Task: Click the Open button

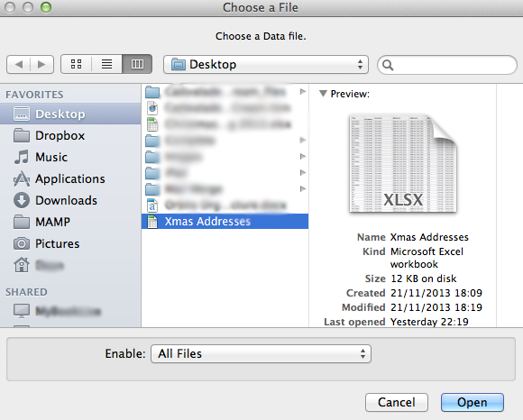Action: coord(473,402)
